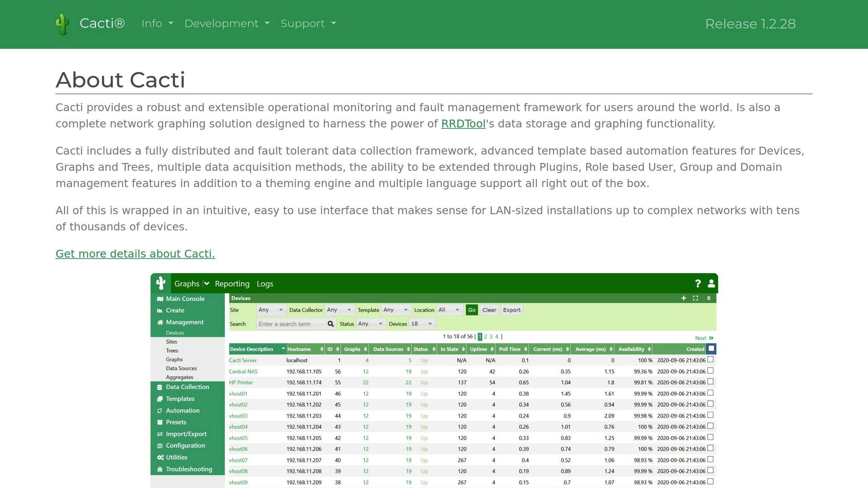The image size is (868, 488).
Task: Click the Cacti cactus logo in header
Action: coord(62,24)
